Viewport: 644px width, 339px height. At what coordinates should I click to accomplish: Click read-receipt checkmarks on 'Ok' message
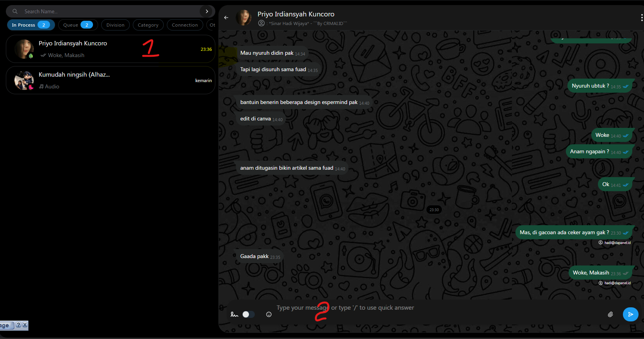click(626, 185)
